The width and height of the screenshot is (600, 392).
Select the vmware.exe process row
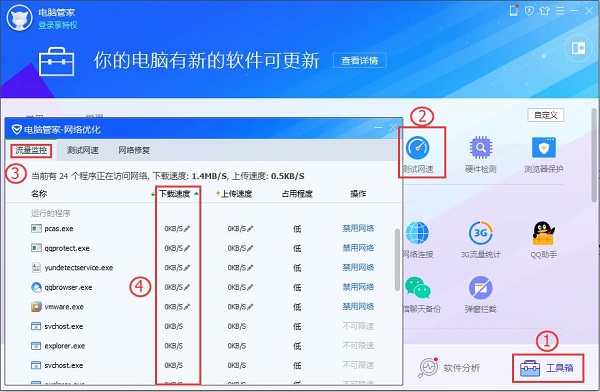[x=200, y=307]
